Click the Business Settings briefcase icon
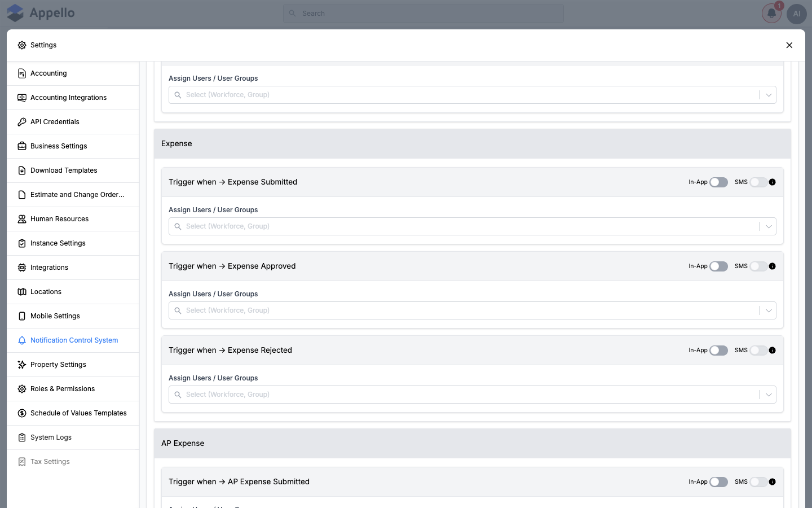 pyautogui.click(x=22, y=146)
